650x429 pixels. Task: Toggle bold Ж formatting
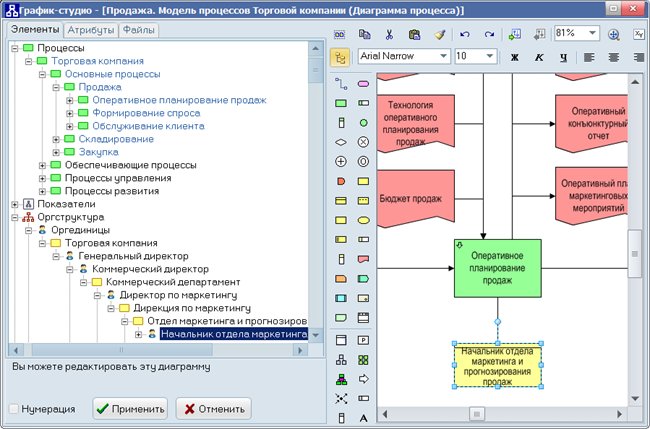coord(514,57)
